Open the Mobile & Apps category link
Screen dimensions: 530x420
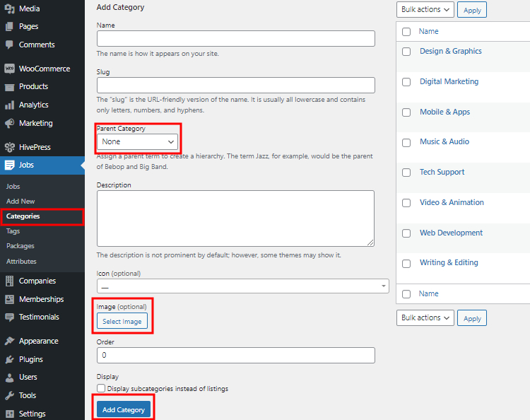444,112
